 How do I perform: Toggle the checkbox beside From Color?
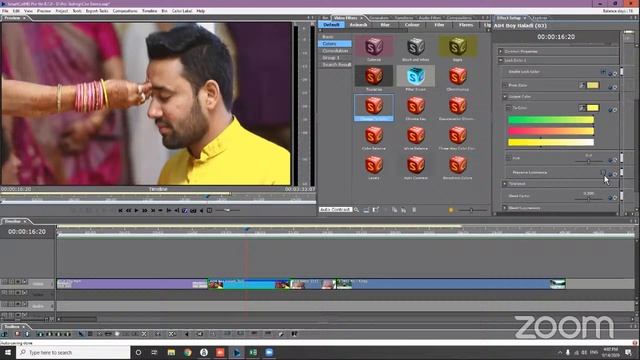[x=505, y=85]
